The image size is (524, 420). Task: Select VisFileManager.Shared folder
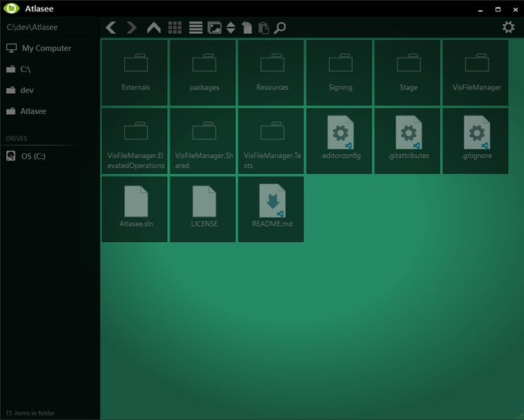(203, 141)
